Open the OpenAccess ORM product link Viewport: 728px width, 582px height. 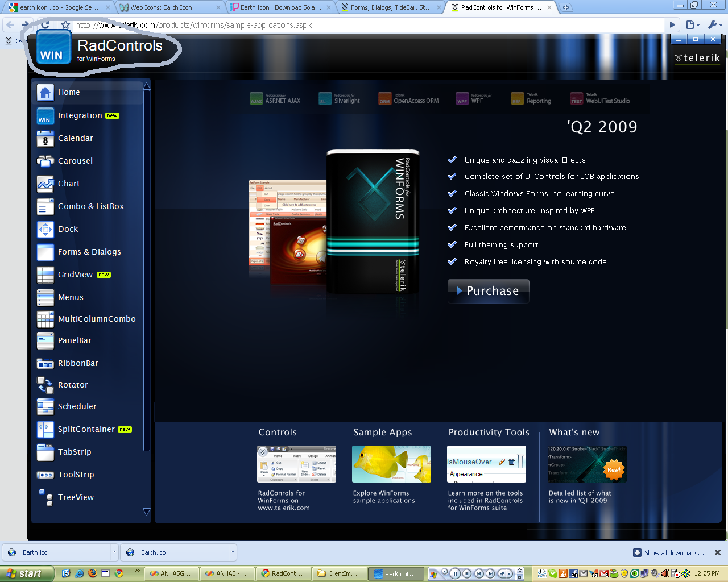(x=409, y=99)
